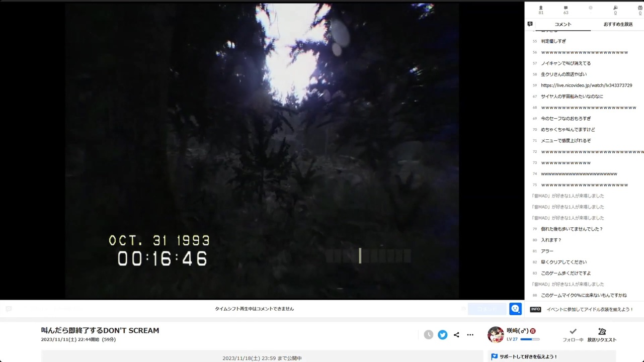
Task: Open the three-dot more options menu
Action: point(470,335)
